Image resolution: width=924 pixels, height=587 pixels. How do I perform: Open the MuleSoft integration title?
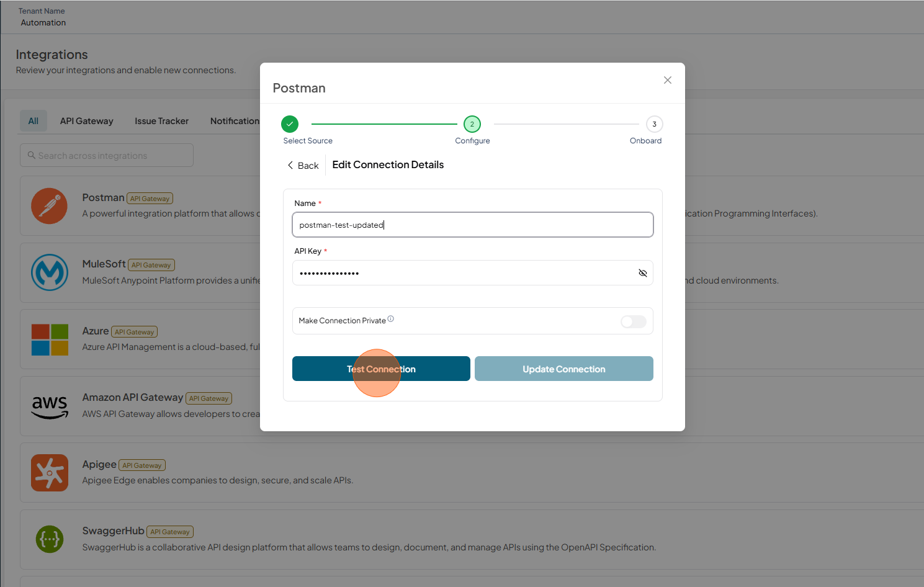[x=104, y=264]
